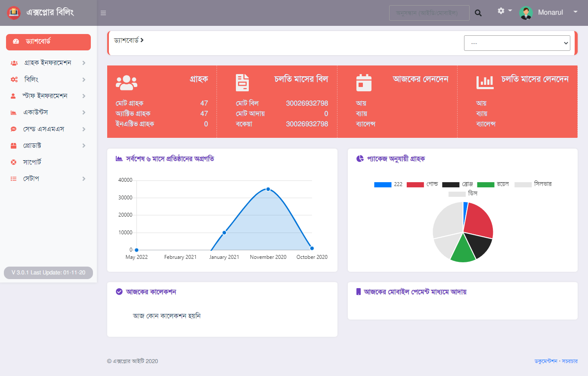The image size is (588, 376).
Task: Expand the সেটাপ menu chevron
Action: click(84, 179)
